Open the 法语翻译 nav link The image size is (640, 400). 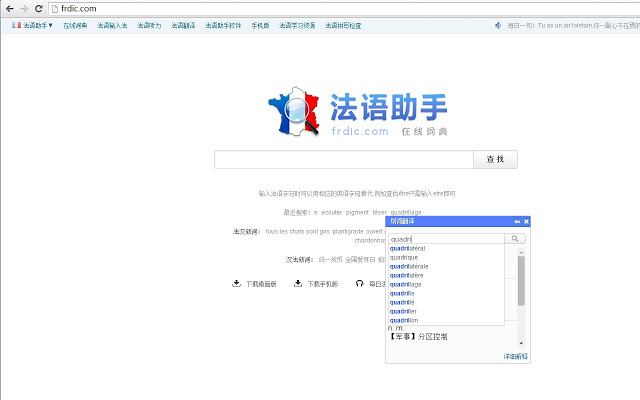(x=183, y=26)
